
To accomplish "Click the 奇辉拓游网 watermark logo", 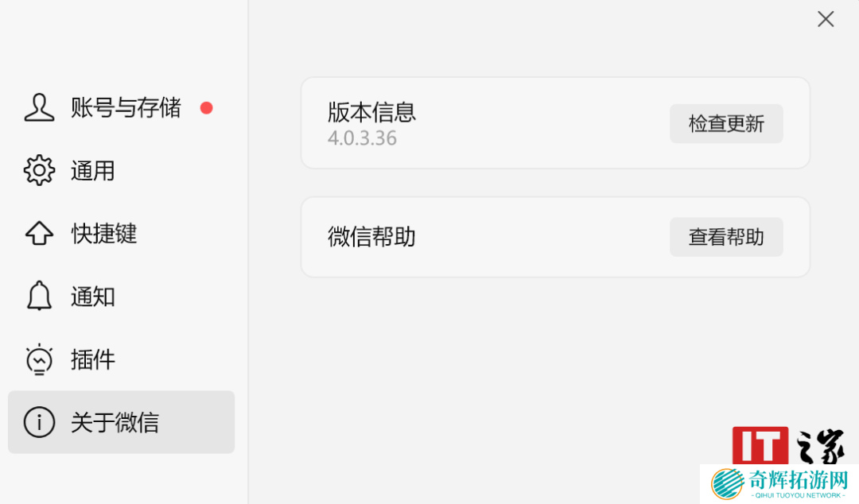I will tap(779, 483).
